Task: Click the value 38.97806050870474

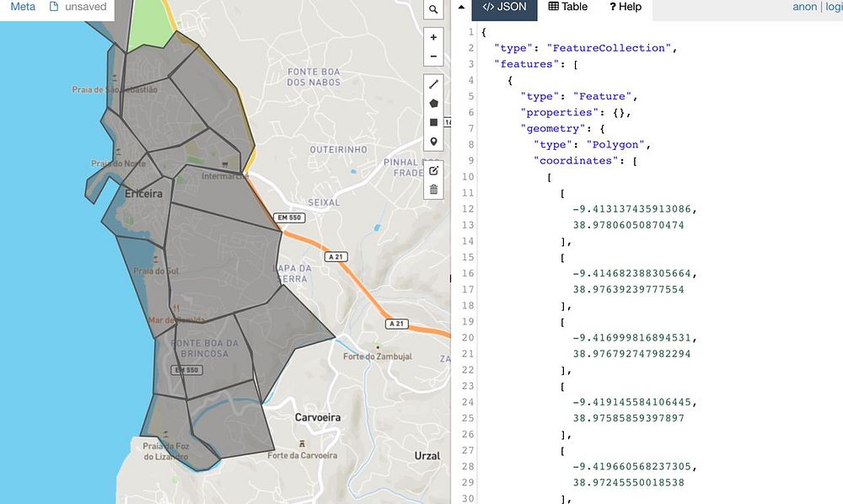Action: pyautogui.click(x=628, y=225)
